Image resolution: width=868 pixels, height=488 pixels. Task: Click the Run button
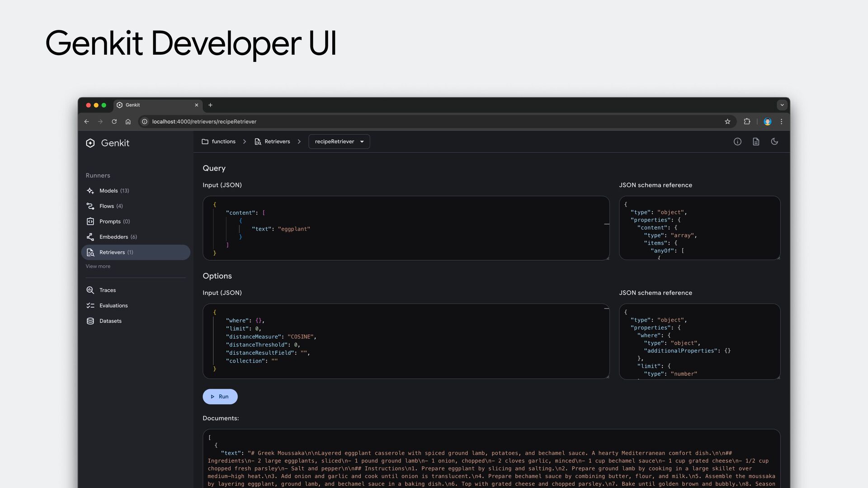pos(220,396)
